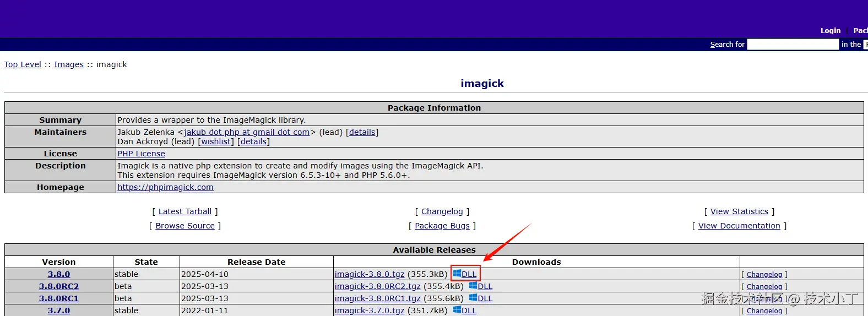Open Jakub Zelenka's details link
The image size is (868, 316).
pos(362,132)
